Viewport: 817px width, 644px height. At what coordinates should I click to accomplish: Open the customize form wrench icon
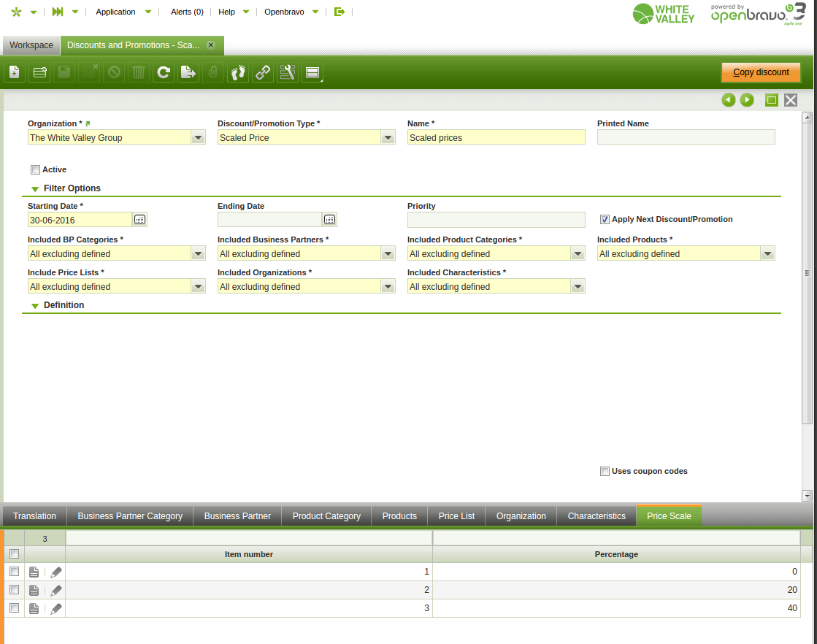click(x=288, y=72)
